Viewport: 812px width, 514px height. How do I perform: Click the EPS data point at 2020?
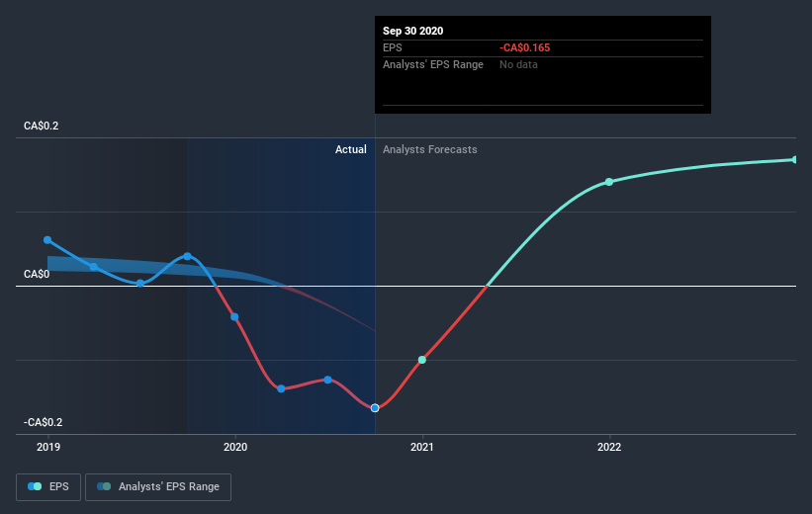[234, 316]
